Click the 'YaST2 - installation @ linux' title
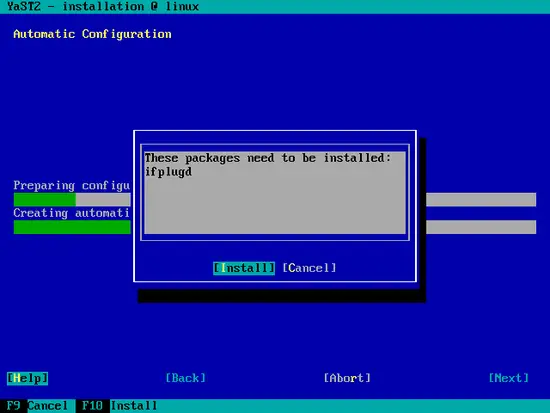The height and width of the screenshot is (413, 550). 103,6
